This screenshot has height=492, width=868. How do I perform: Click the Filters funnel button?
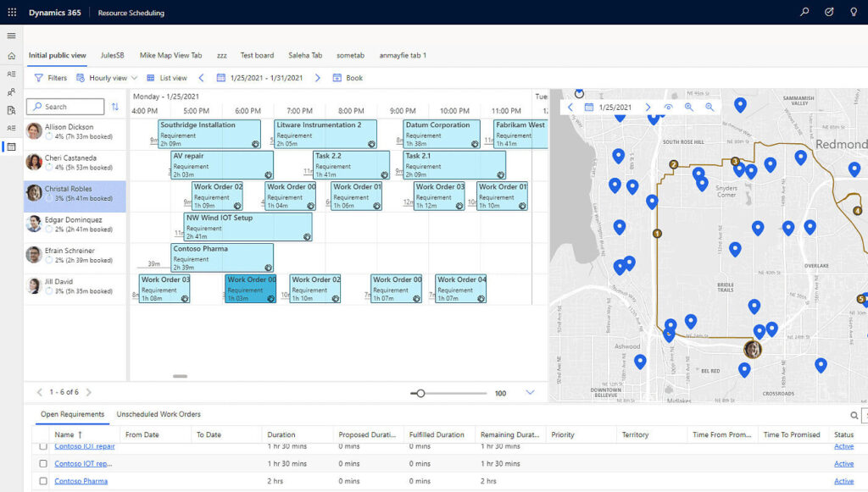[50, 78]
